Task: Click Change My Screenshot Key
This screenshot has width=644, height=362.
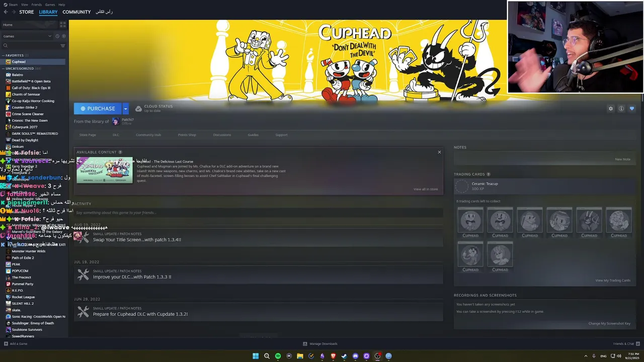Action: coord(609,323)
